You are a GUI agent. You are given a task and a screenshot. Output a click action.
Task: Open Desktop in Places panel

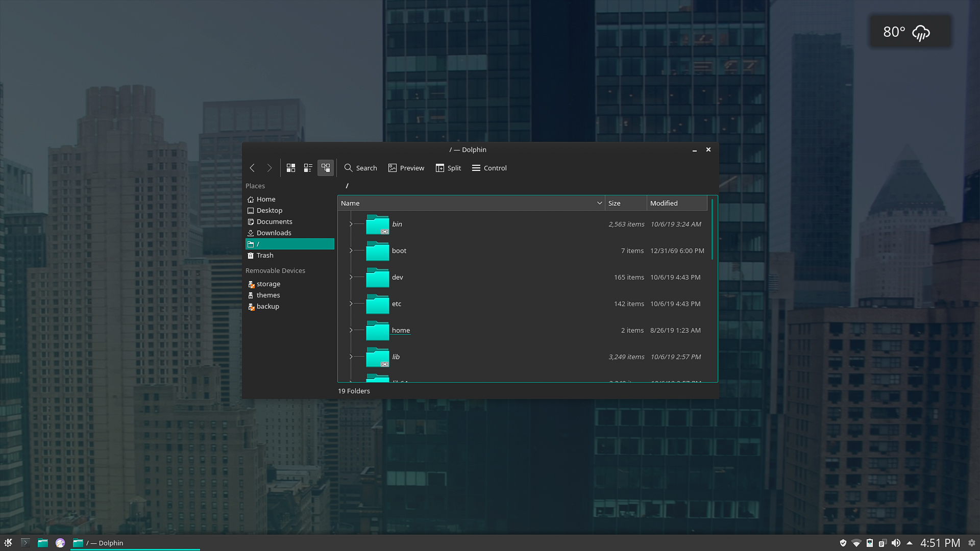click(289, 210)
